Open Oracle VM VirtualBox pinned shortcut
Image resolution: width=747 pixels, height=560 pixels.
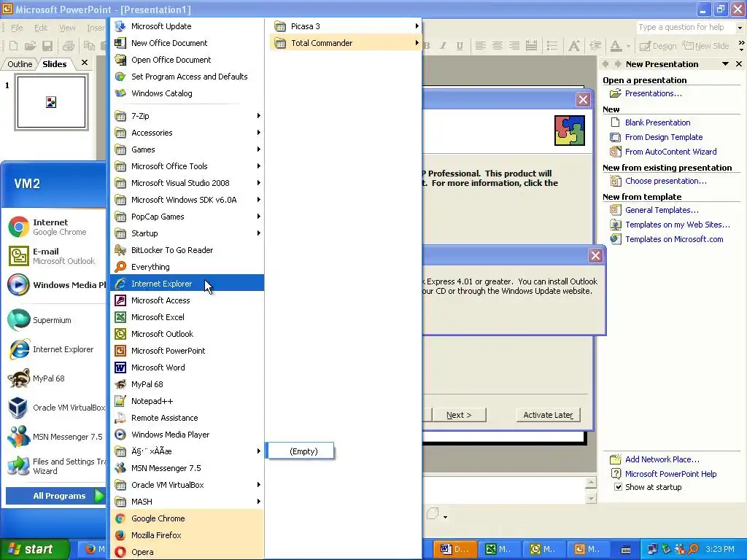55,408
